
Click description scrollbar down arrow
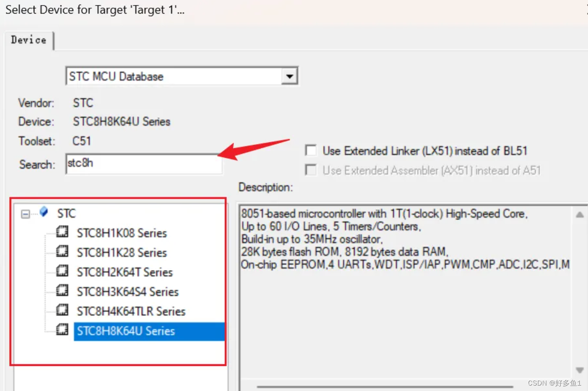pos(580,370)
